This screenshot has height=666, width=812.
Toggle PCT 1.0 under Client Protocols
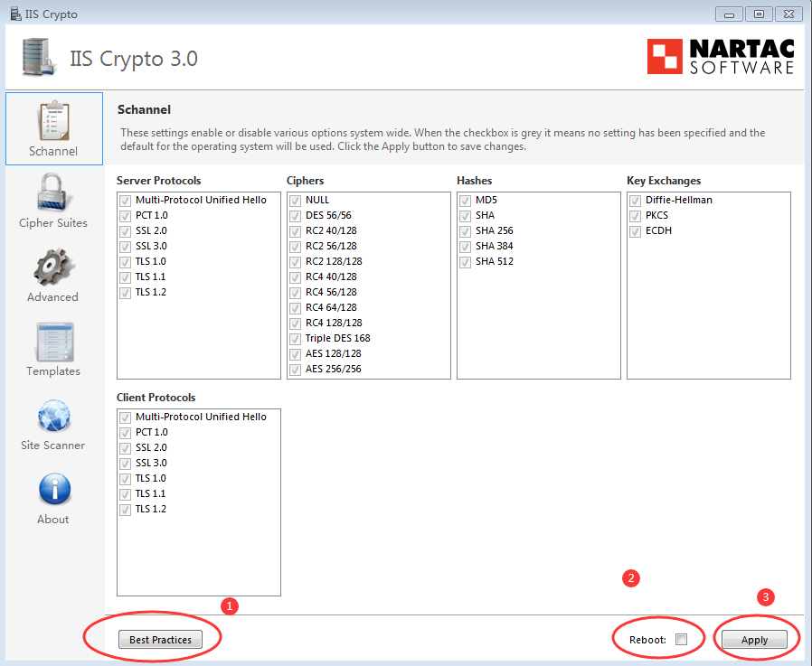pos(125,433)
